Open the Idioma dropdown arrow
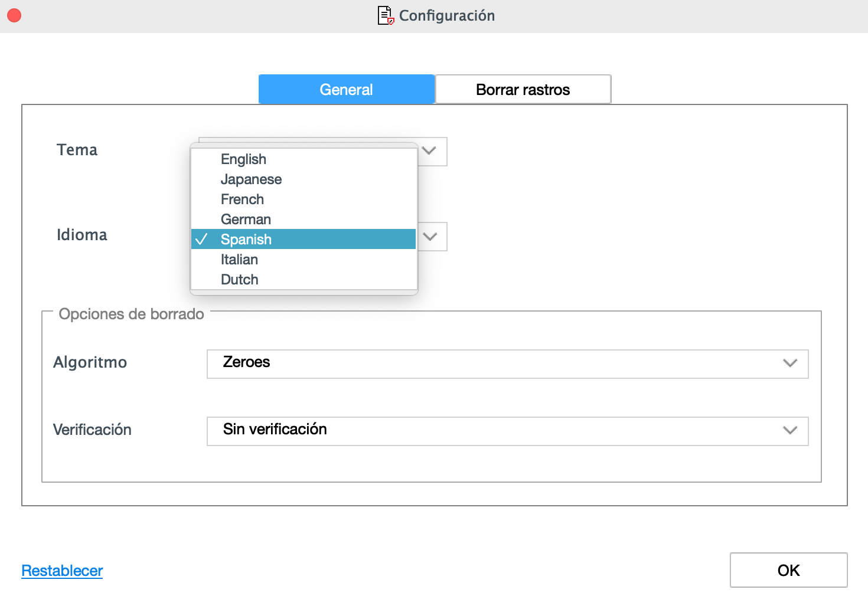 click(x=430, y=237)
